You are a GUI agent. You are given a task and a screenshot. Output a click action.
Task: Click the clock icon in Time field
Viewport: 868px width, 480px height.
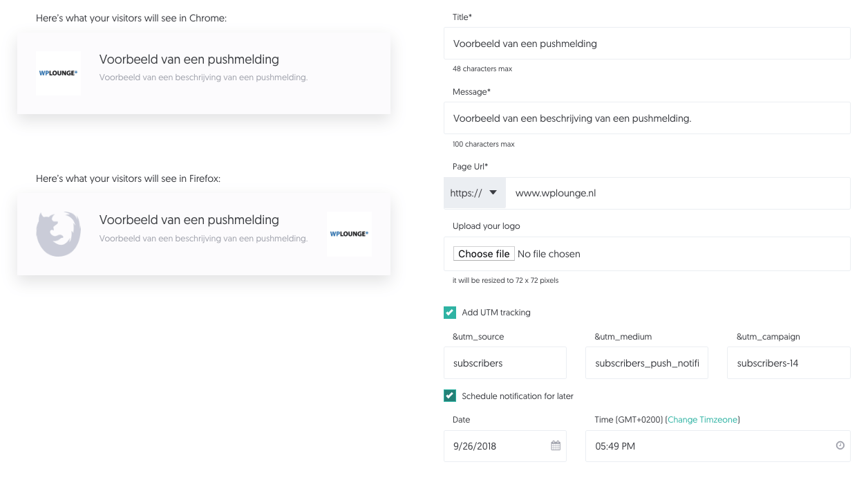coord(840,445)
